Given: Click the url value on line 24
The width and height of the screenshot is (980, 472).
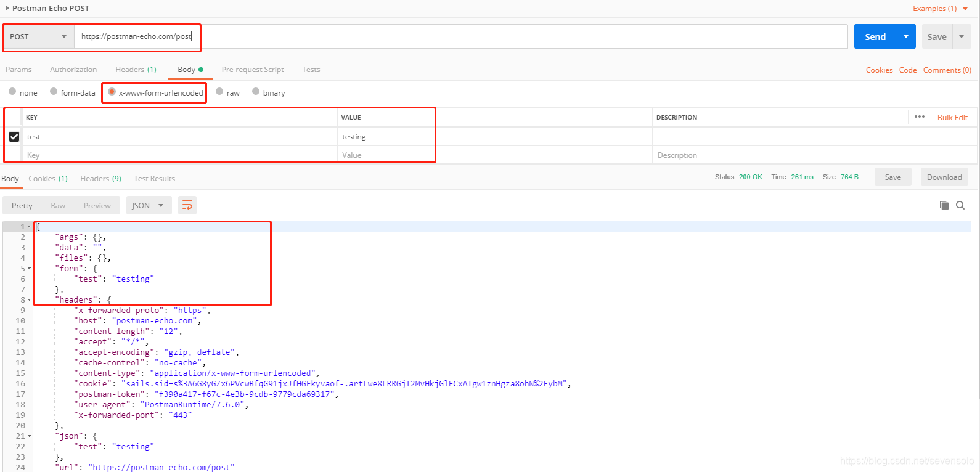Looking at the screenshot, I should point(161,467).
